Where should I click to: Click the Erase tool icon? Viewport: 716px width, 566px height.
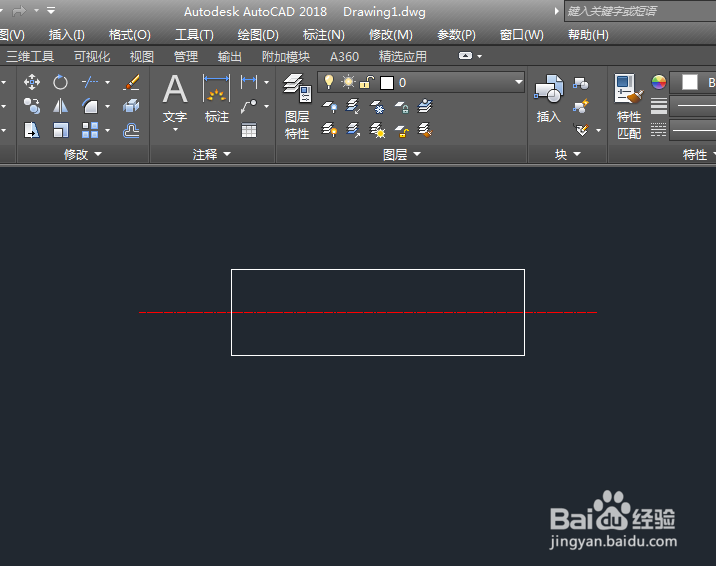click(132, 82)
